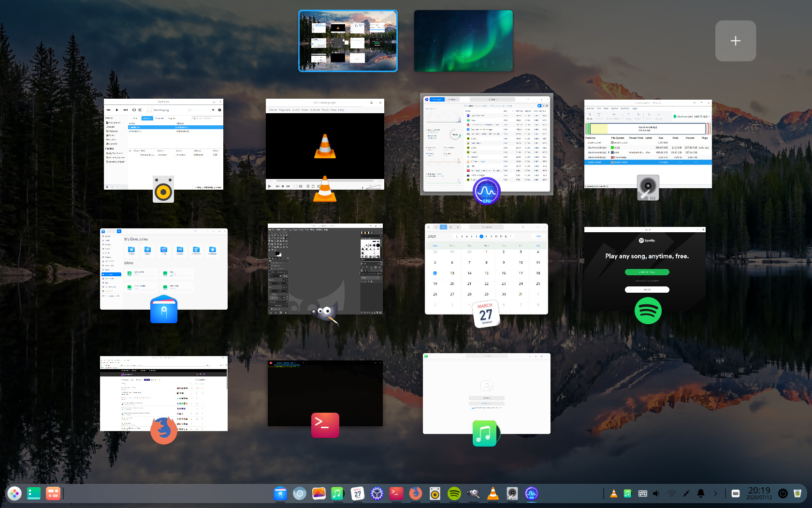The width and height of the screenshot is (812, 508).
Task: Open GIMP from the dock
Action: pyautogui.click(x=474, y=493)
